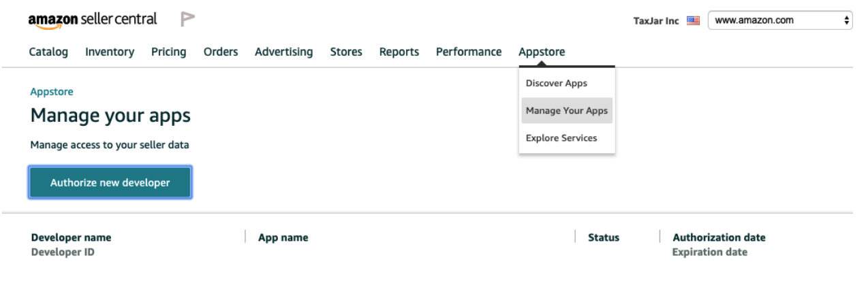Click the TaxJar Inc account name
Image resolution: width=868 pixels, height=283 pixels.
coord(657,21)
